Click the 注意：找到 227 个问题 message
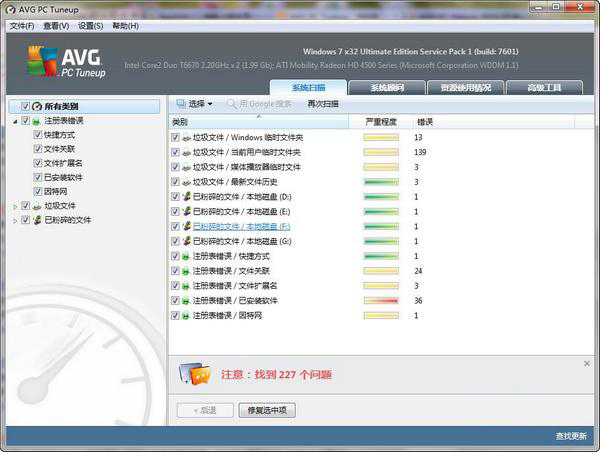The width and height of the screenshot is (600, 452). tap(276, 374)
